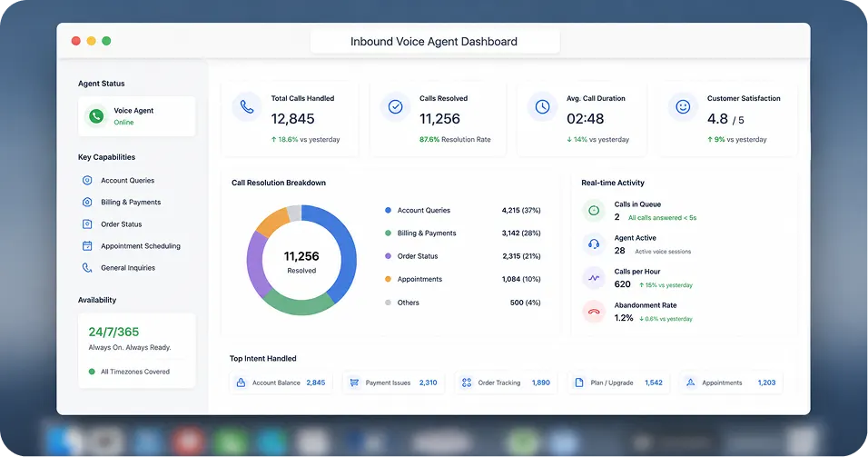Viewport: 868px width, 457px height.
Task: Click the Order Status icon in sidebar
Action: click(87, 224)
